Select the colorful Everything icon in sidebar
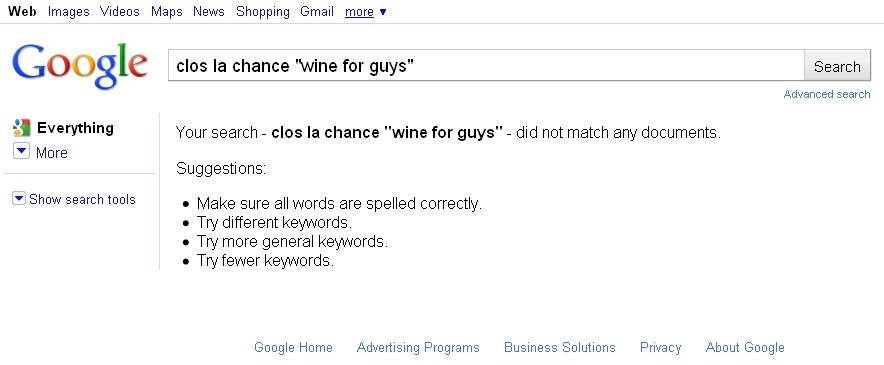Viewport: 884px width, 365px height. [x=21, y=128]
